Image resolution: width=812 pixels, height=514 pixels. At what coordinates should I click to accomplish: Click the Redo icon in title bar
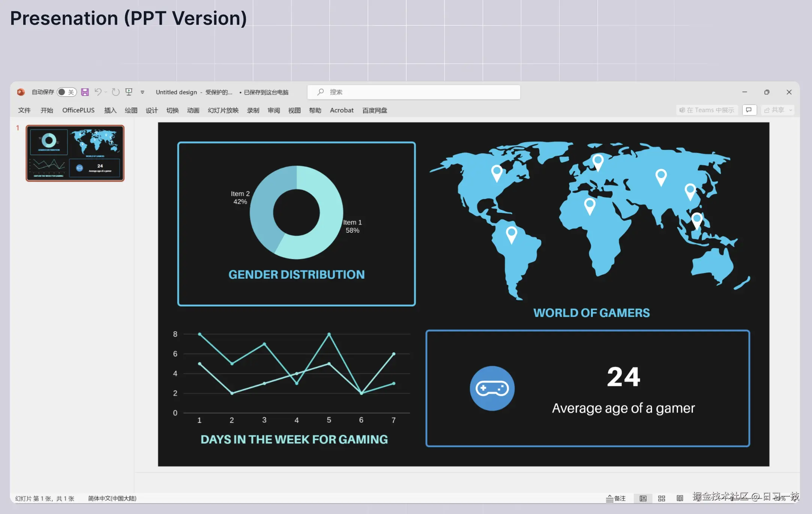116,92
